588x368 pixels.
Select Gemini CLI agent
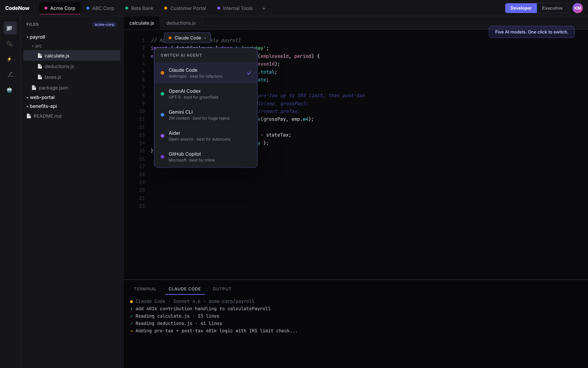[206, 115]
